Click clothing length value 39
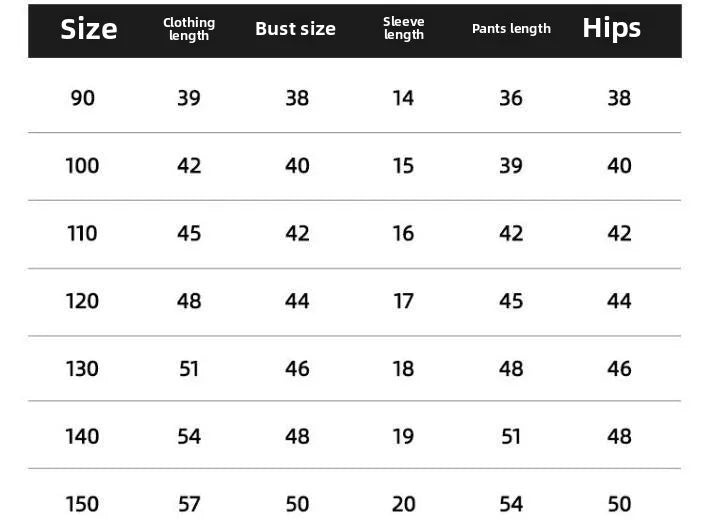The width and height of the screenshot is (710, 526). tap(189, 98)
